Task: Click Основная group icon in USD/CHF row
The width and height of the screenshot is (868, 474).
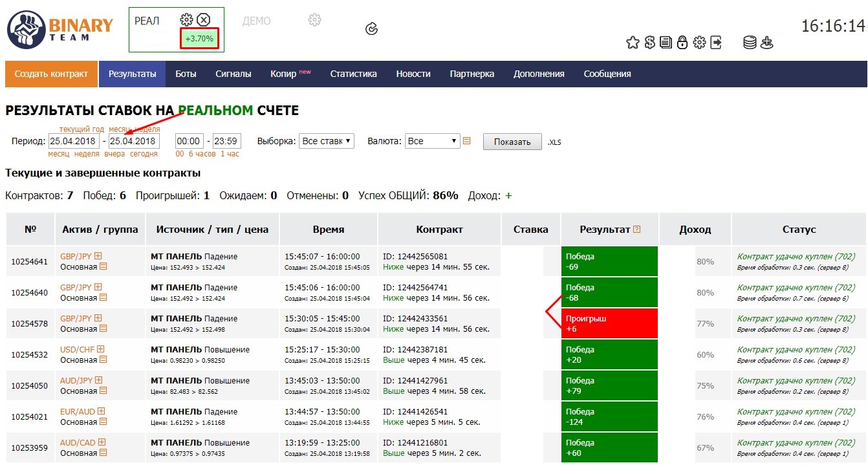Action: pos(103,360)
